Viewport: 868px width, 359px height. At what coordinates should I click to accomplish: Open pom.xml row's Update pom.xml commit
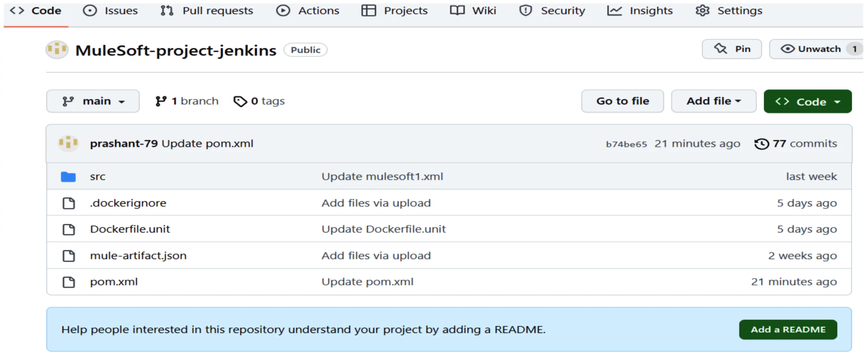[368, 282]
